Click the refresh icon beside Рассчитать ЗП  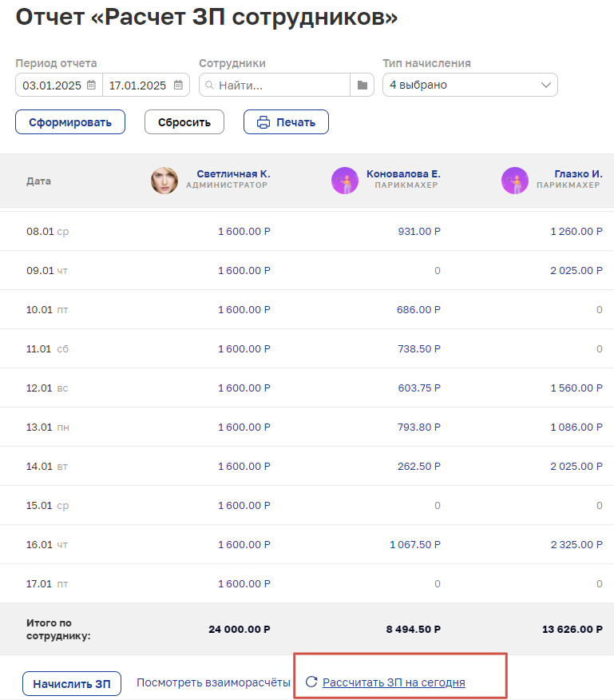pos(311,682)
